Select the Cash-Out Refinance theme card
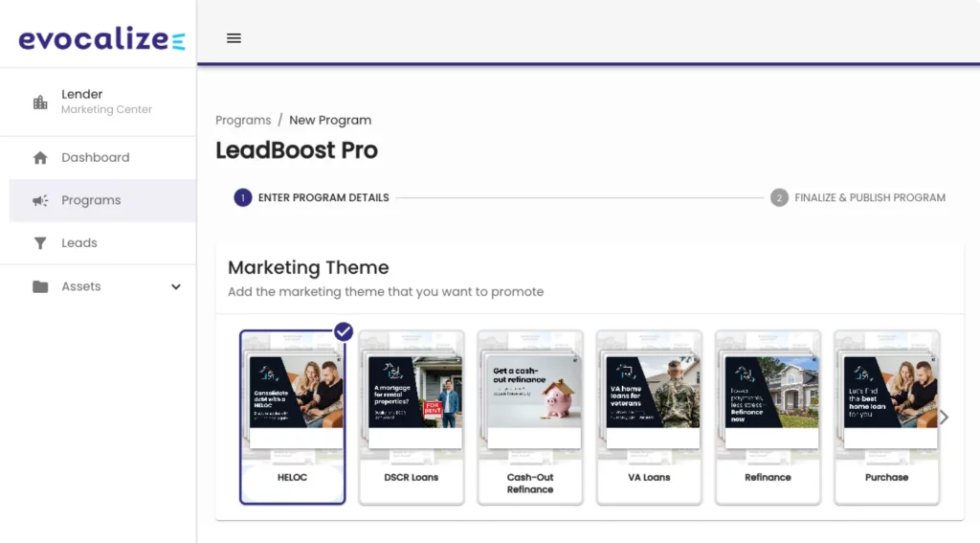Screen dimensions: 980x543 [530, 418]
